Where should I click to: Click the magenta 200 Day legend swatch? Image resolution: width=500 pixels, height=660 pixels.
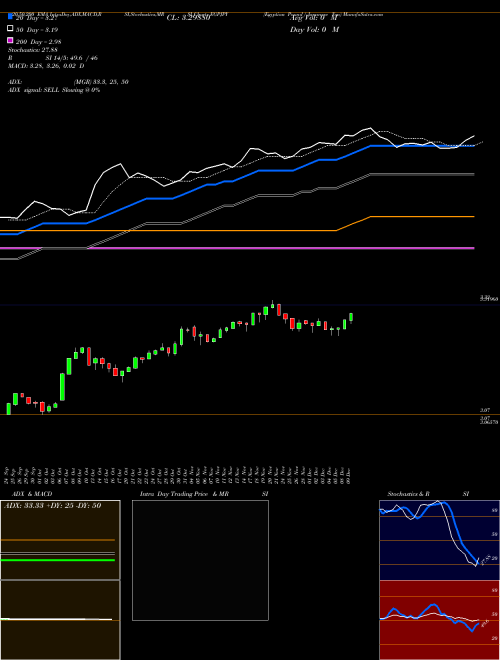click(11, 40)
